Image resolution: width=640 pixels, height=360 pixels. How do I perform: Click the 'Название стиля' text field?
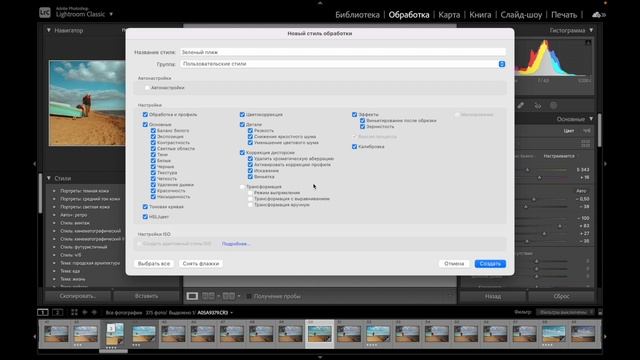[343, 52]
